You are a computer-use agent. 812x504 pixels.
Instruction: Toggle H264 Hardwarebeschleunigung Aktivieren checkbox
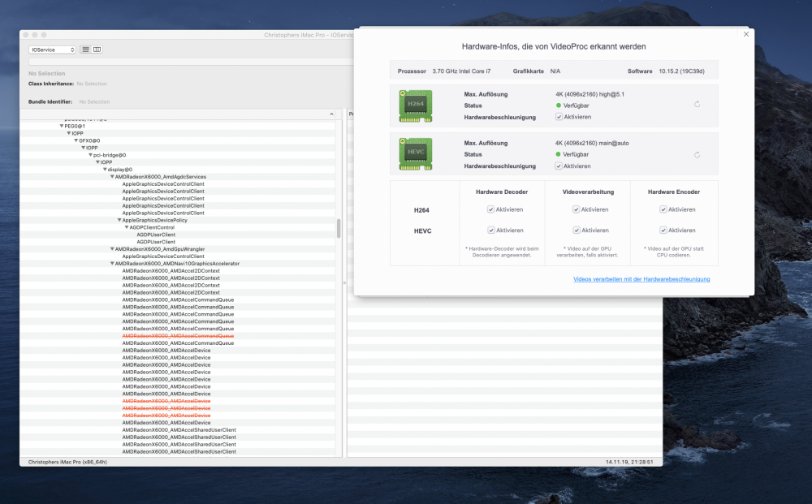(x=559, y=117)
